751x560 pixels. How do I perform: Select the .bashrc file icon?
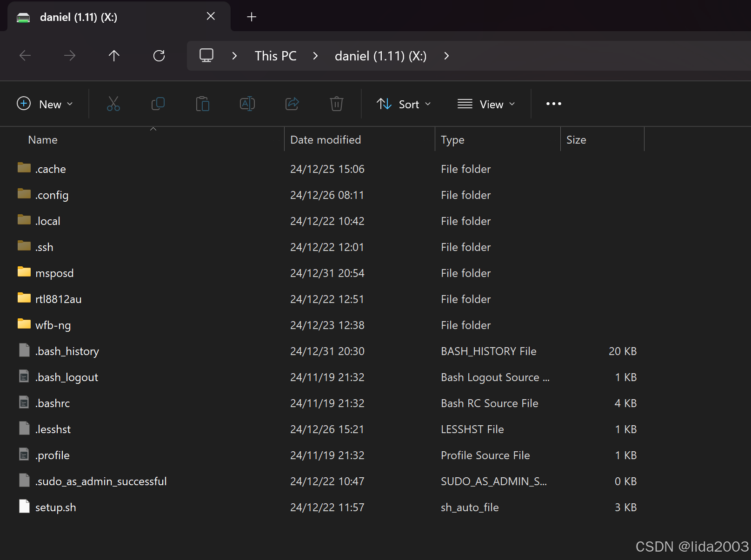click(x=24, y=402)
